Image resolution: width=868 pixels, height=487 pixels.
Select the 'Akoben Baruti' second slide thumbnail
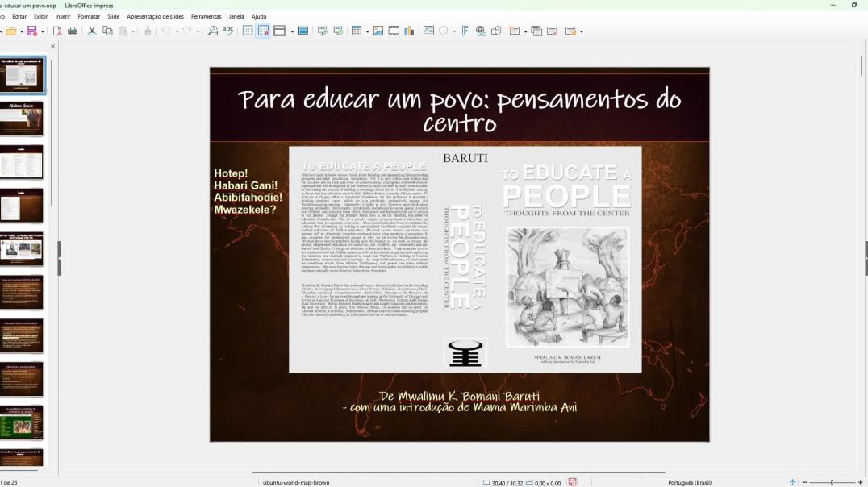21,119
